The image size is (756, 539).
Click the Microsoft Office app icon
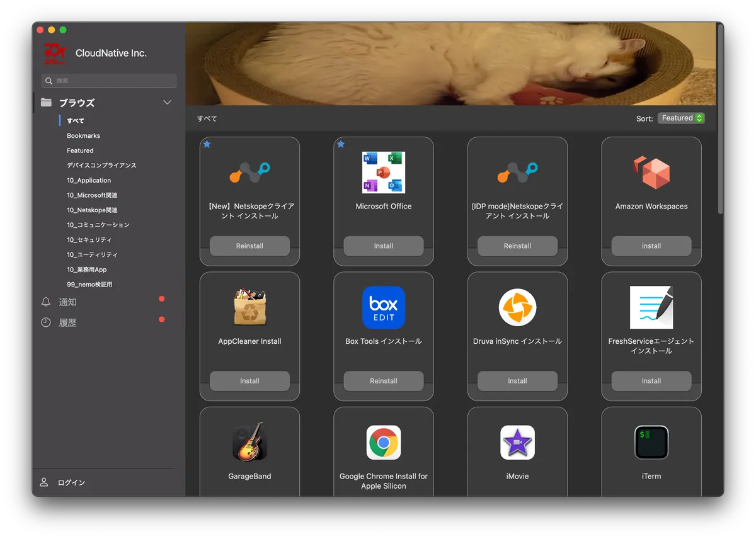coord(384,173)
